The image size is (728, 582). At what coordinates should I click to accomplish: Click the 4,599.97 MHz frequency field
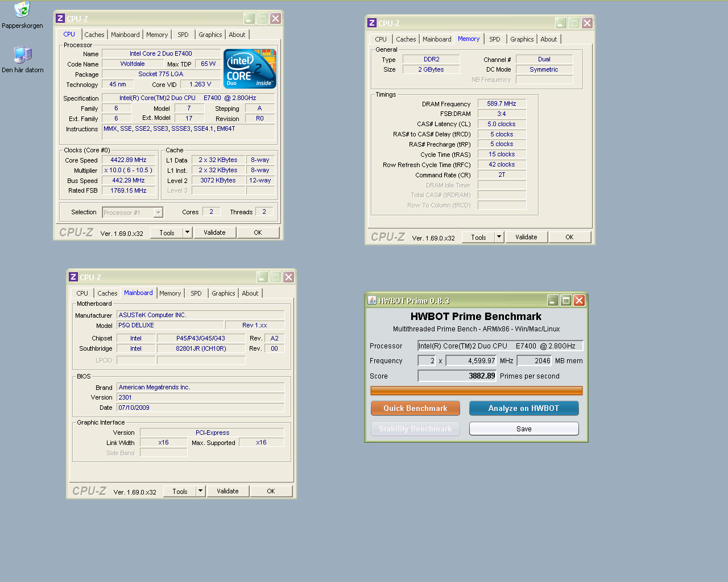[x=471, y=360]
